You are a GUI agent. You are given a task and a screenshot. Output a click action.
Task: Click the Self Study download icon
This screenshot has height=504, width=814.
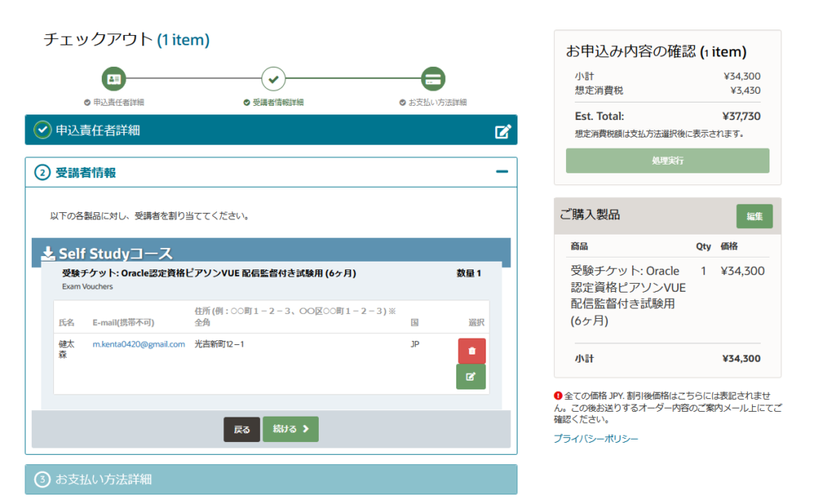coord(48,254)
